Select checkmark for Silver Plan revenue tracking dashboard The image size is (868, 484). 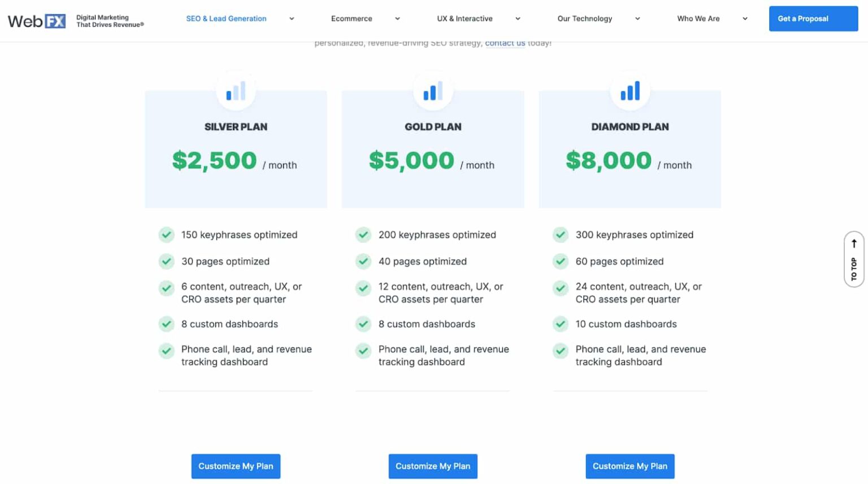tap(167, 351)
